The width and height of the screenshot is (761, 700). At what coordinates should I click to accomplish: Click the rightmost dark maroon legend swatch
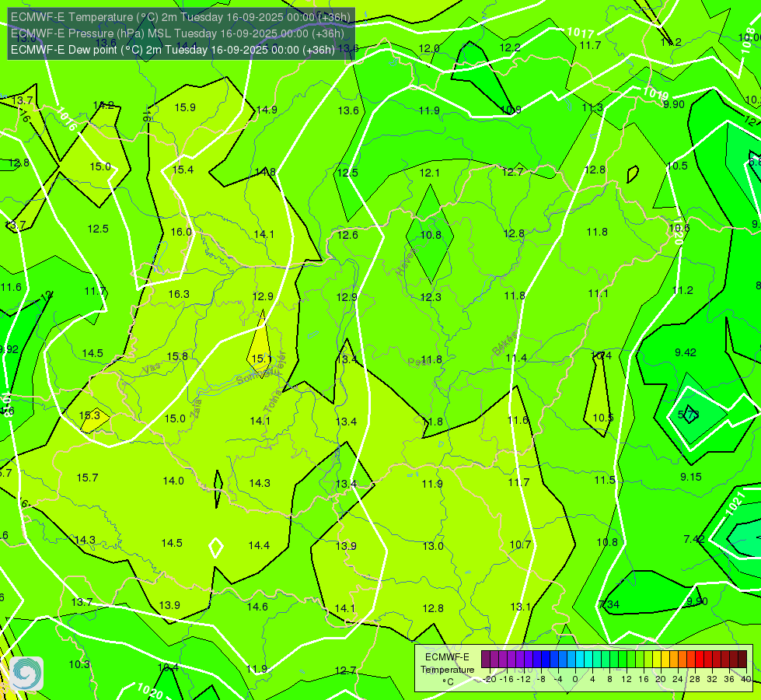[x=742, y=660]
